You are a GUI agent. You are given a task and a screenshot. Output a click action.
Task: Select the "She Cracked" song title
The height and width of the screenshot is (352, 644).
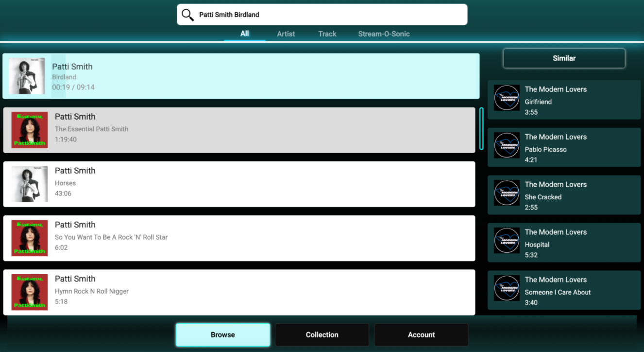pyautogui.click(x=543, y=197)
